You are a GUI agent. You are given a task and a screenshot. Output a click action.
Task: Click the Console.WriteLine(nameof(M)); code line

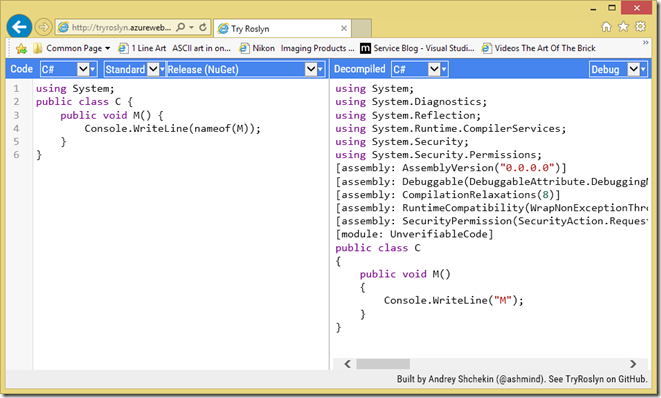[x=172, y=129]
